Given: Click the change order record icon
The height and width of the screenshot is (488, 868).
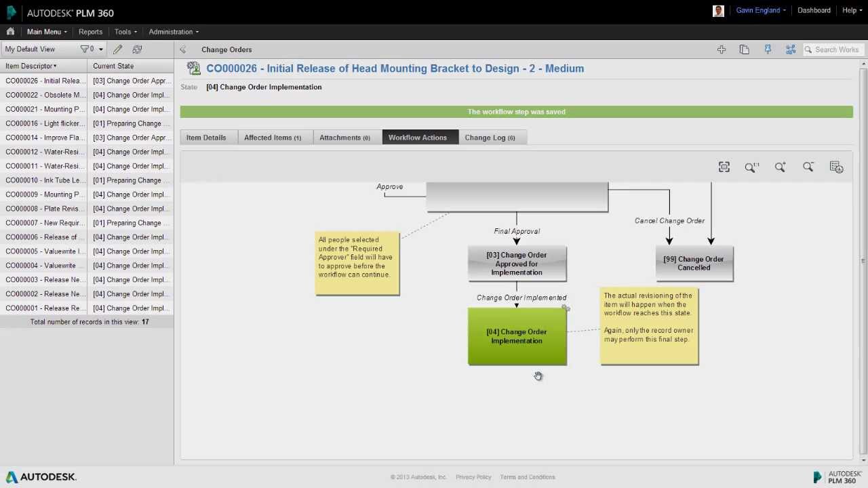Looking at the screenshot, I should point(194,68).
